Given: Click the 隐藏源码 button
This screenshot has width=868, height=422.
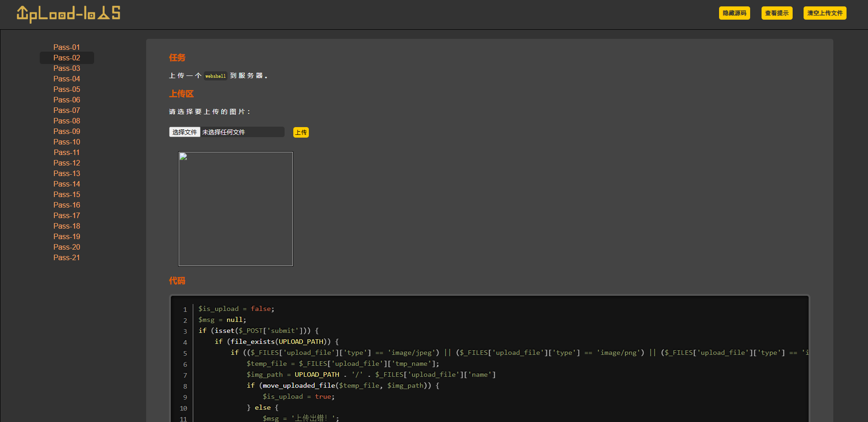Looking at the screenshot, I should point(734,13).
